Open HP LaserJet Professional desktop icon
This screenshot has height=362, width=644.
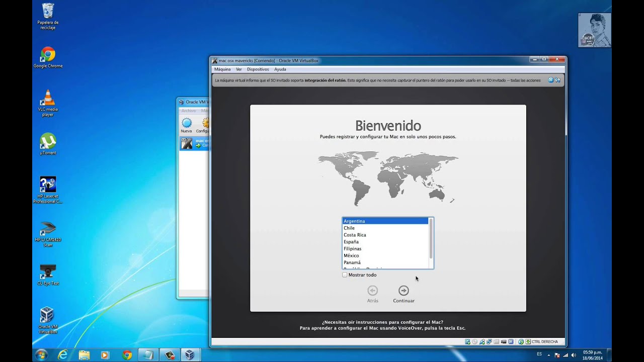pos(48,190)
